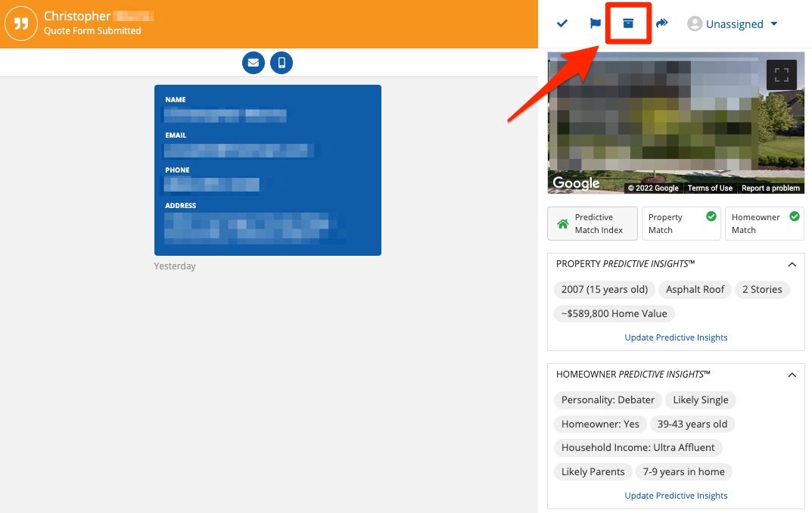812x513 pixels.
Task: Select the Predictive Match Index tab
Action: (x=592, y=223)
